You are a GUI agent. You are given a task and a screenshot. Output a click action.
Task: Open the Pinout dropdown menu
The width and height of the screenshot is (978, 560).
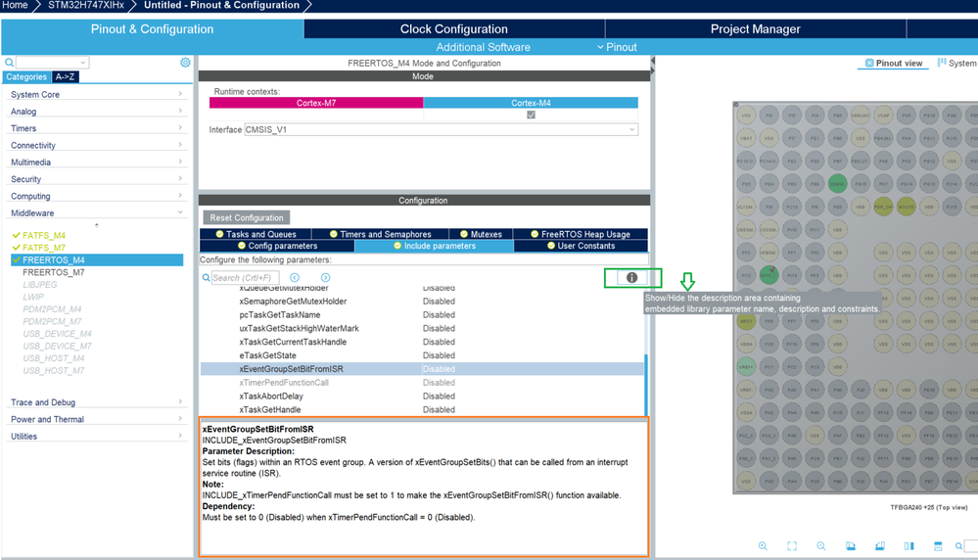(617, 47)
